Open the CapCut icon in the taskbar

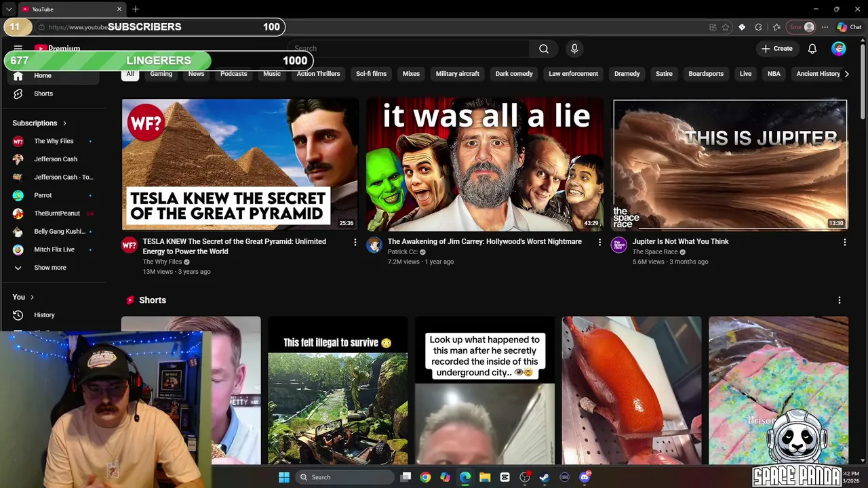pos(505,477)
